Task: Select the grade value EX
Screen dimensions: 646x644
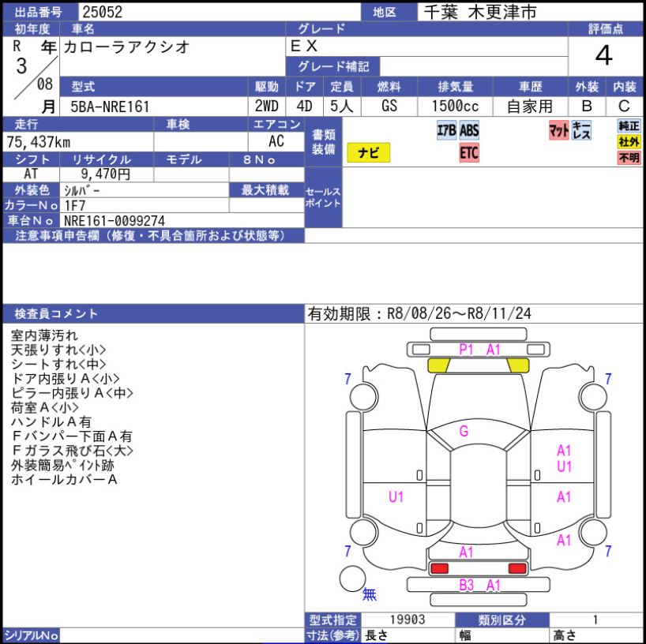Action: coord(304,46)
